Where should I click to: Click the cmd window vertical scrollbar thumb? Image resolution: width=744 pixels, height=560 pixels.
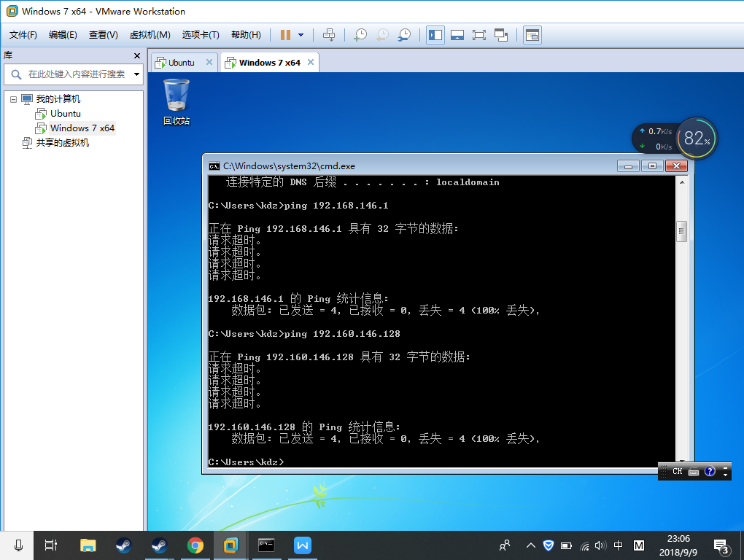pos(682,231)
